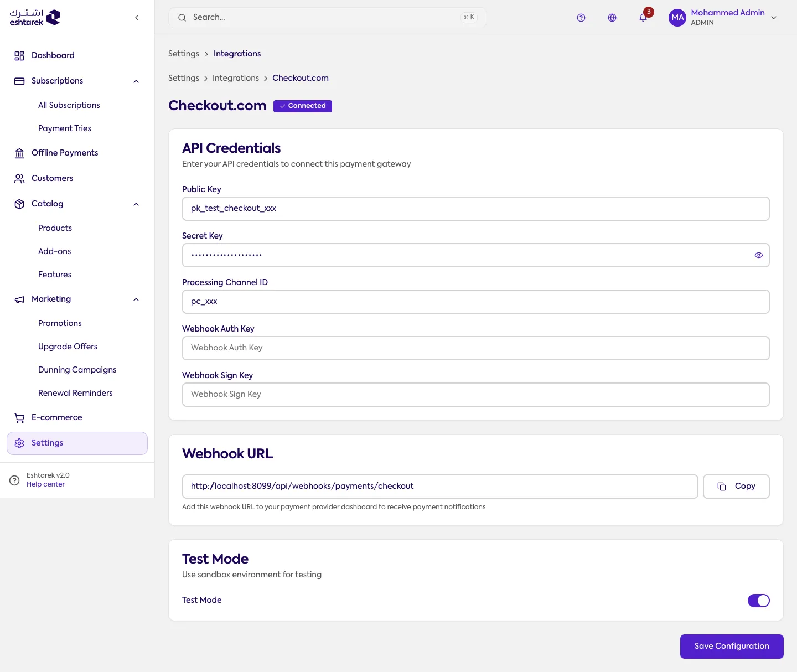Click the Public Key field

(x=476, y=209)
